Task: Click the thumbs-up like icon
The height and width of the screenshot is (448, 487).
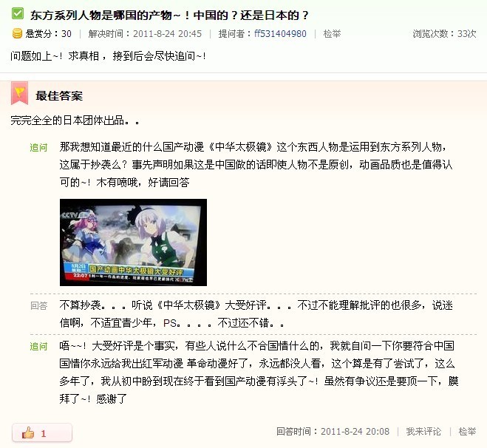Action: point(28,432)
